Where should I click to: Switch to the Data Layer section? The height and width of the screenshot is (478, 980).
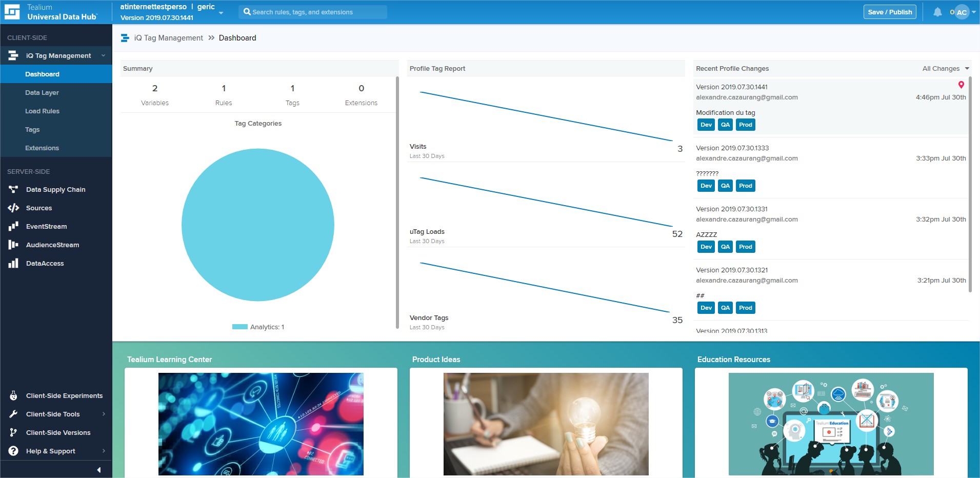click(x=43, y=92)
